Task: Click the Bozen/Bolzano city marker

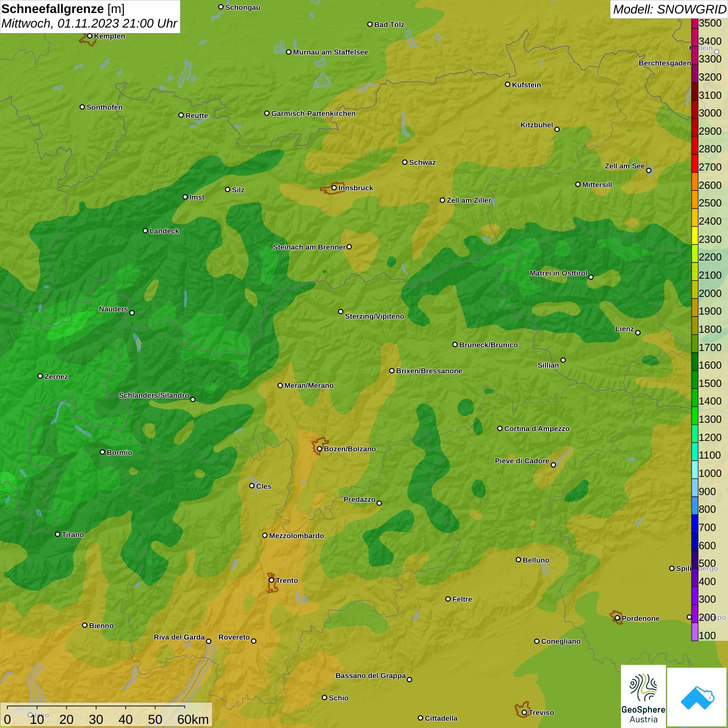Action: tap(319, 449)
